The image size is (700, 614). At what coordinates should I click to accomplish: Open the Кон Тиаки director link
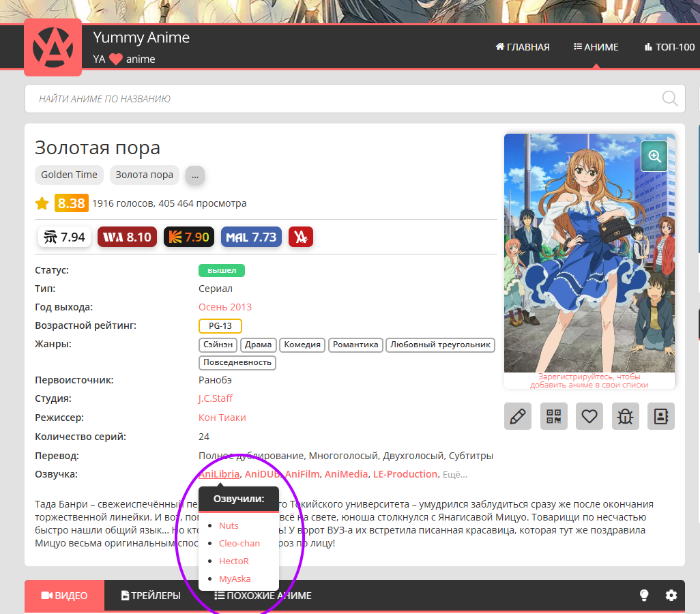tap(222, 418)
